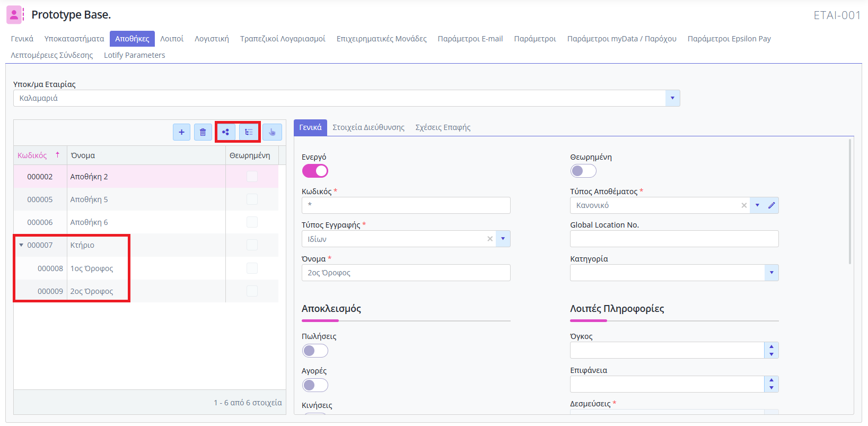Collapse the 000007 Κτήριο tree node
This screenshot has height=426, width=868.
click(21, 245)
